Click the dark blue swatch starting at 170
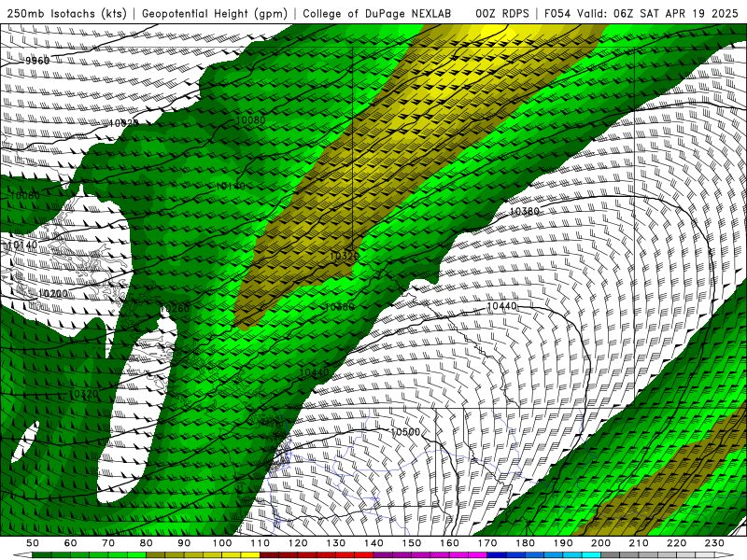The height and width of the screenshot is (560, 747). point(497,555)
